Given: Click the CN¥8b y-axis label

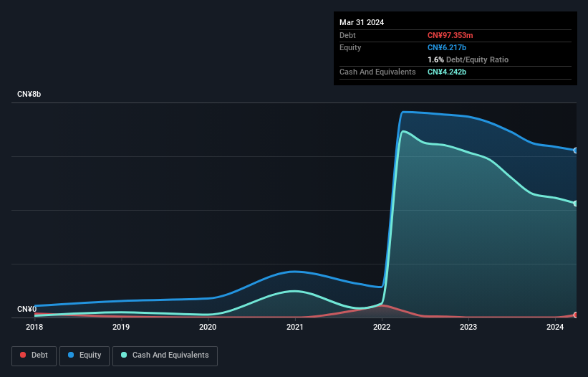Looking at the screenshot, I should click(29, 94).
